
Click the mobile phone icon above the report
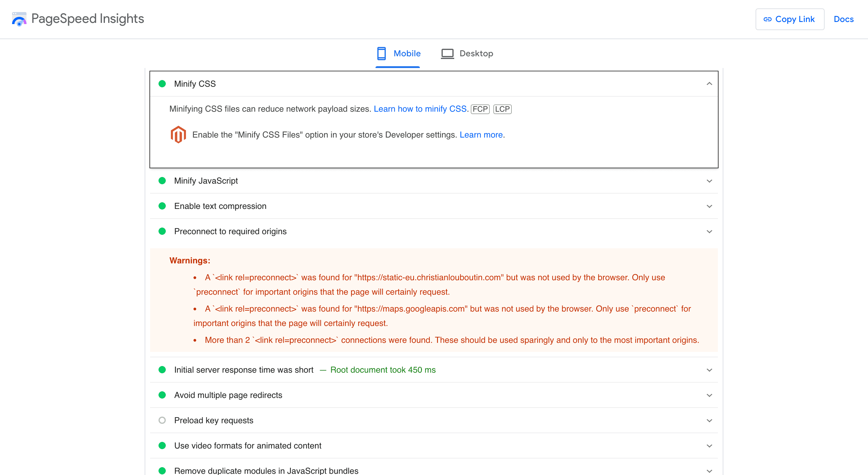[382, 53]
